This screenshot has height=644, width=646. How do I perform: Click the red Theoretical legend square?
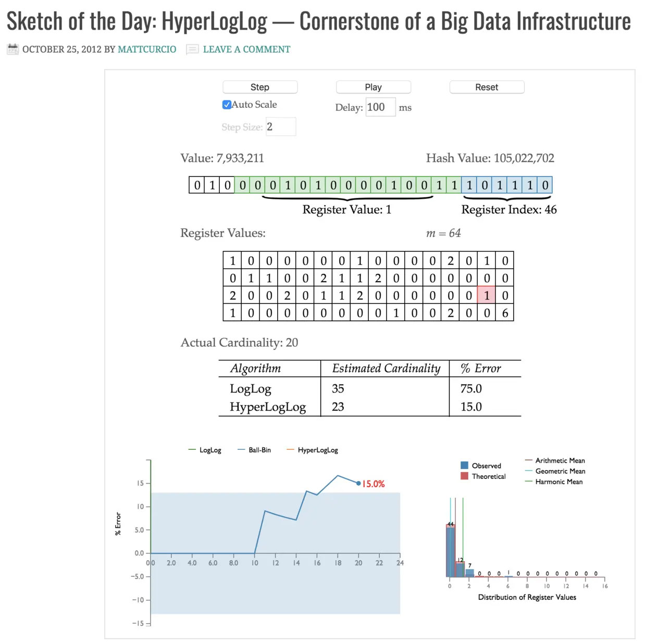point(464,476)
